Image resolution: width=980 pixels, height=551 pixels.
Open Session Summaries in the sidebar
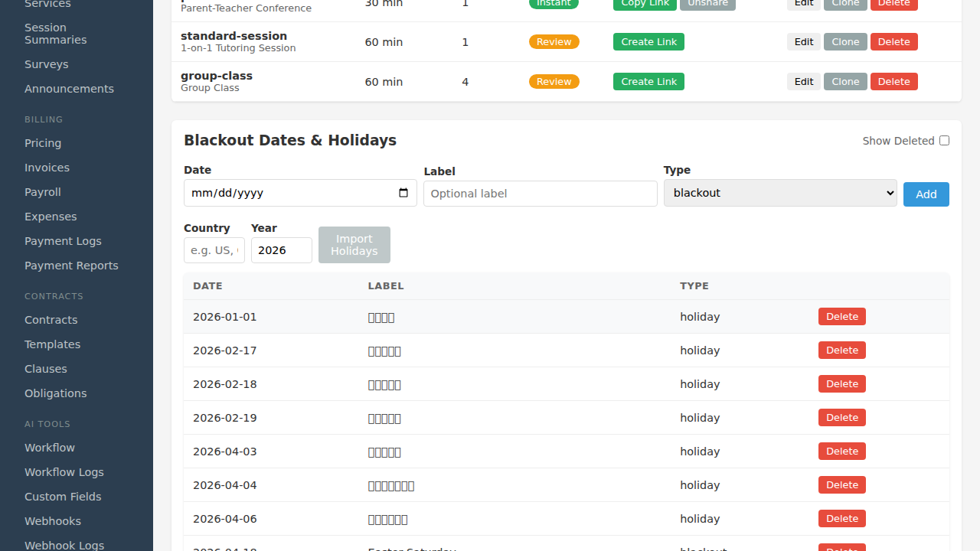55,34
